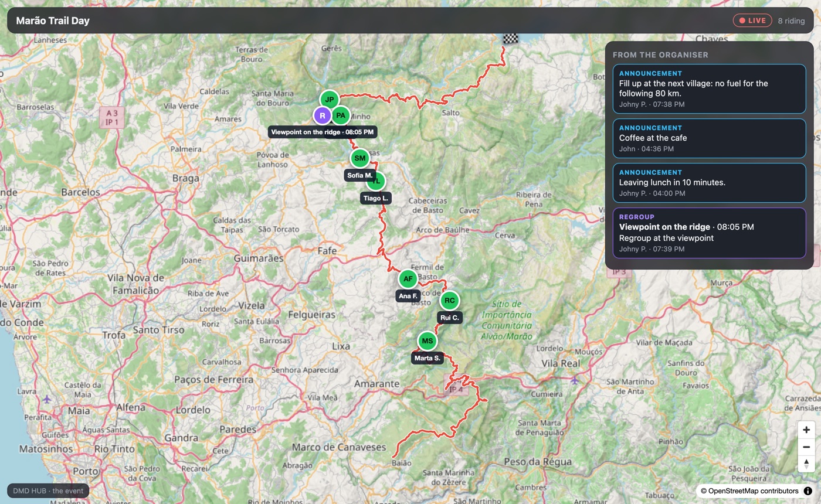The height and width of the screenshot is (504, 821).
Task: Click the LIVE status badge
Action: coord(752,21)
